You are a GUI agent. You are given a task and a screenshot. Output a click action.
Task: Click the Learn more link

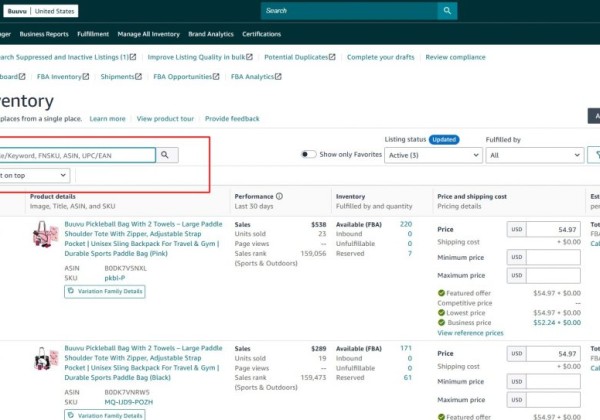(107, 118)
